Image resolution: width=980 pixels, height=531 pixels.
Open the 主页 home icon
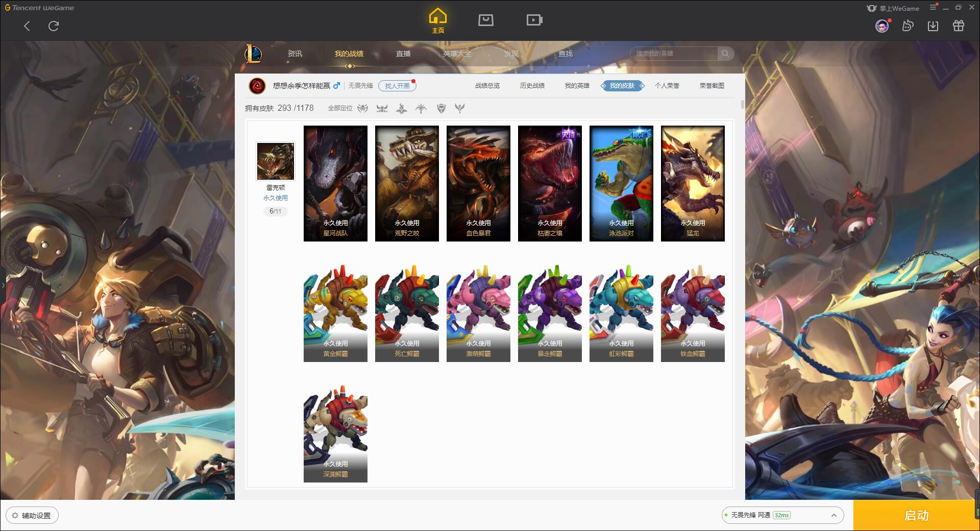click(x=438, y=21)
